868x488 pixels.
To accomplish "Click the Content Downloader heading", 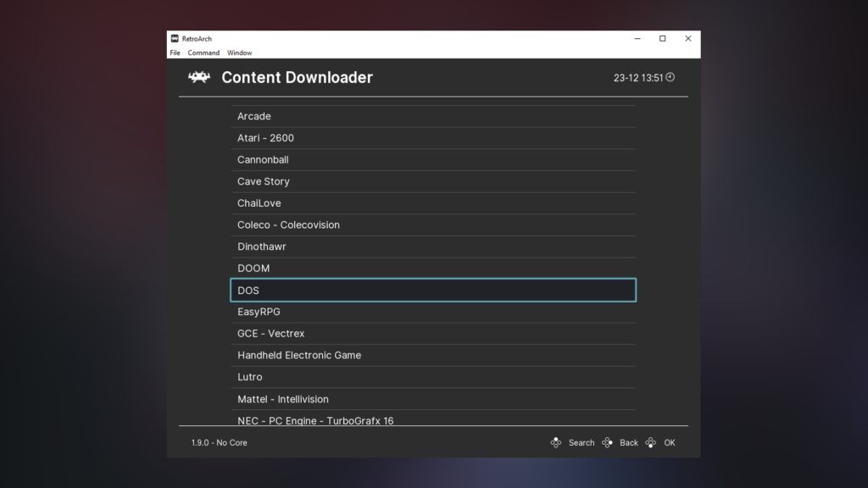I will coord(298,77).
